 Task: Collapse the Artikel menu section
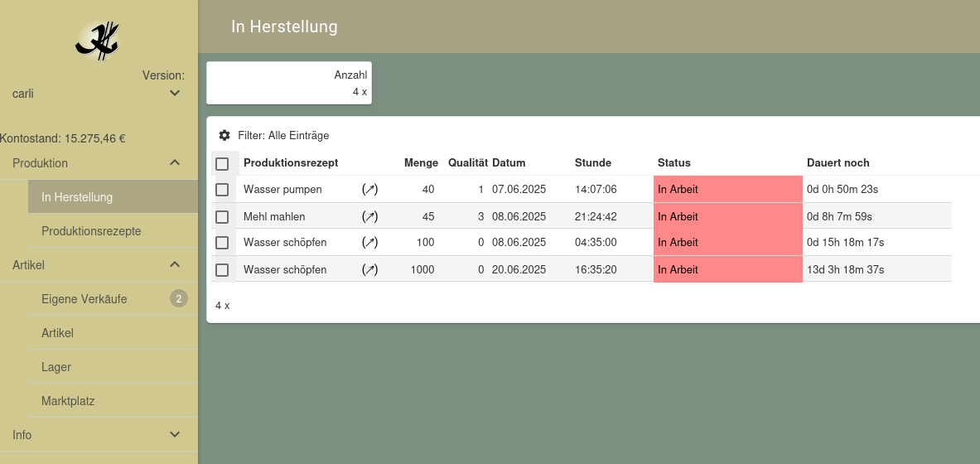coord(175,265)
